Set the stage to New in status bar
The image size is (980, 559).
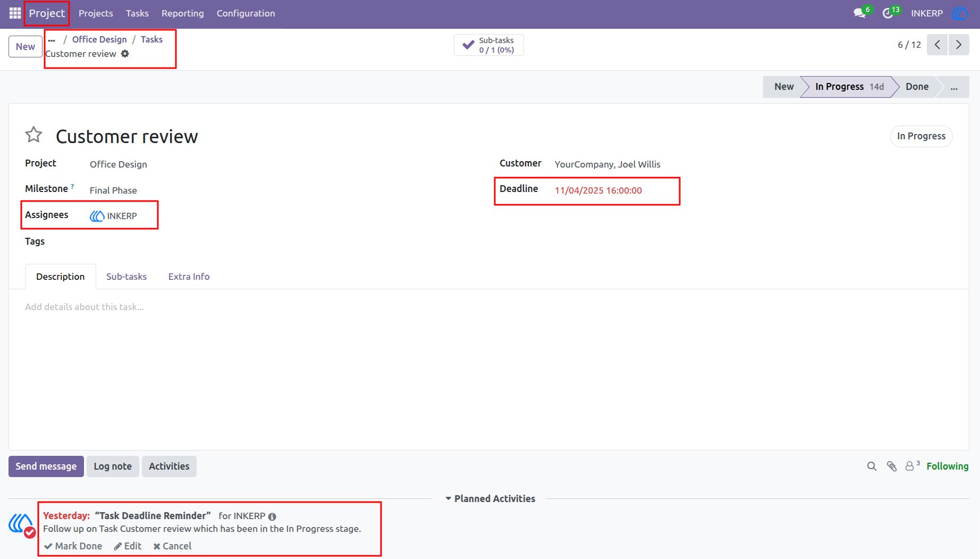tap(783, 87)
